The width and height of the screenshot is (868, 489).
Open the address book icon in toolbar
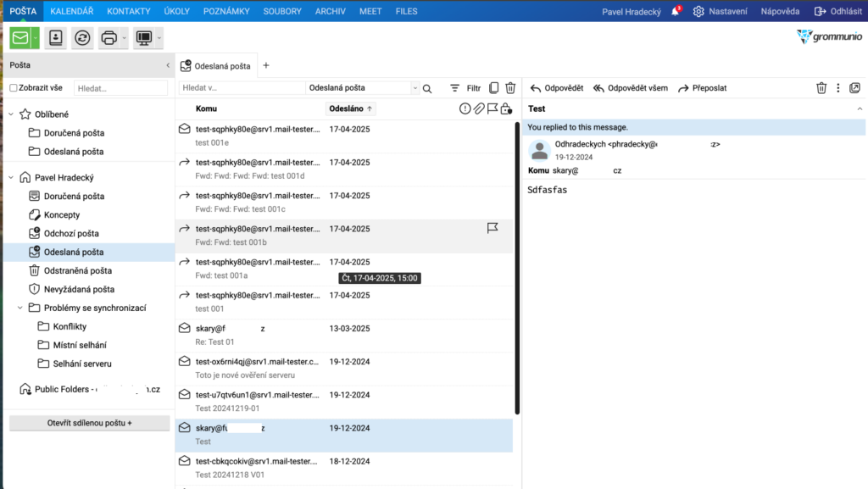(x=56, y=37)
